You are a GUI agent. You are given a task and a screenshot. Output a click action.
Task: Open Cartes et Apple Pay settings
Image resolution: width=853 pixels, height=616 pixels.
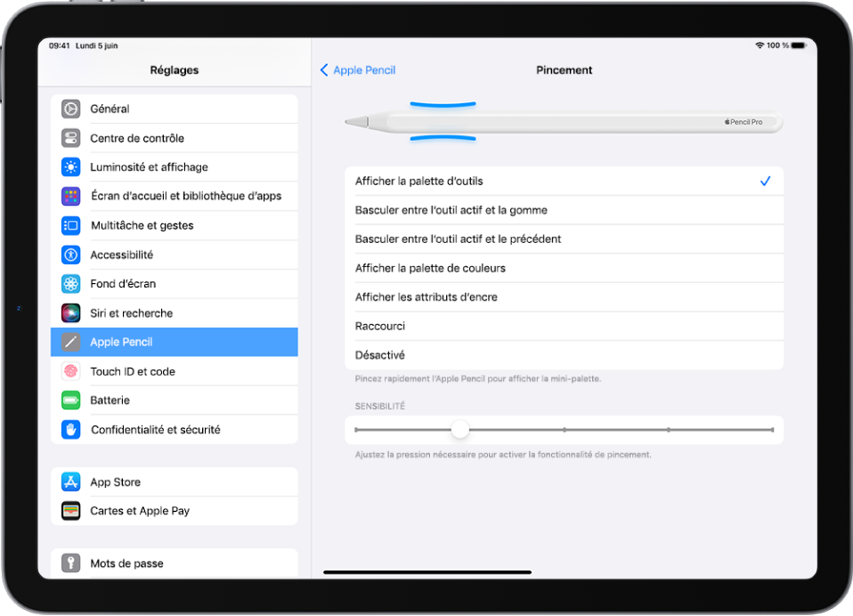coord(175,511)
